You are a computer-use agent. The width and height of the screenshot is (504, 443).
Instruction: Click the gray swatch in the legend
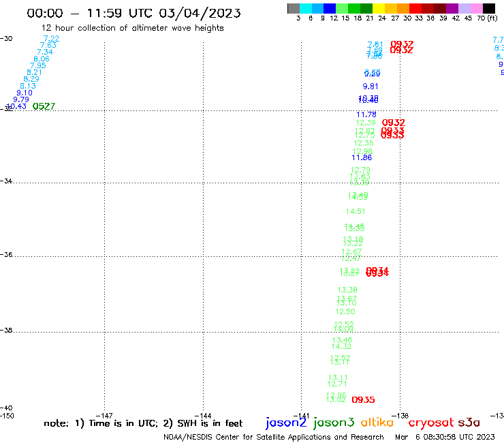click(x=294, y=8)
